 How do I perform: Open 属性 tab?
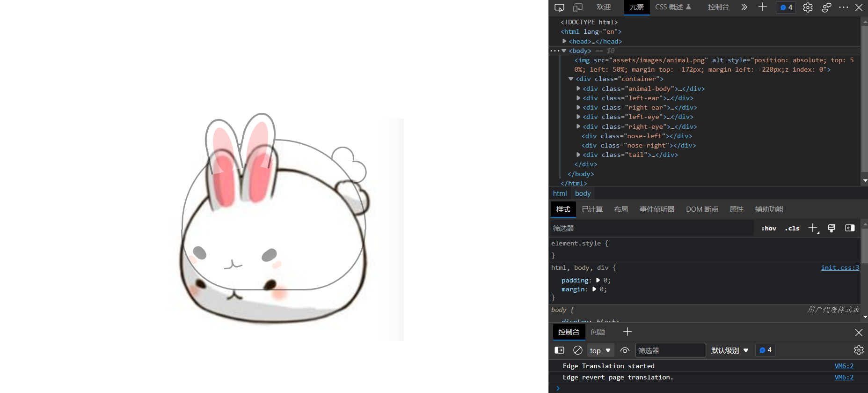tap(737, 209)
